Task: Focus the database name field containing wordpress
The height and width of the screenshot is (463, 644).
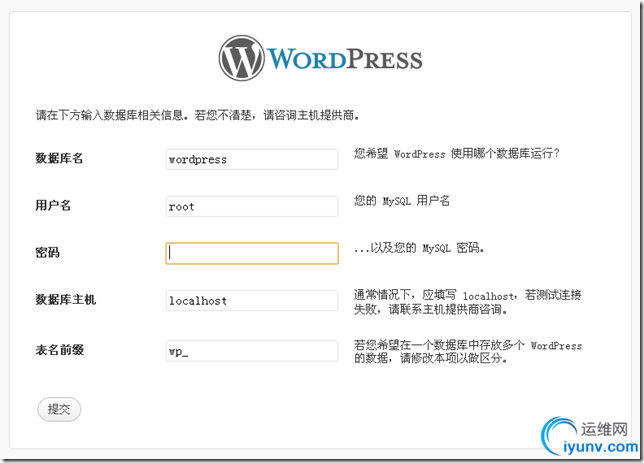Action: tap(252, 159)
